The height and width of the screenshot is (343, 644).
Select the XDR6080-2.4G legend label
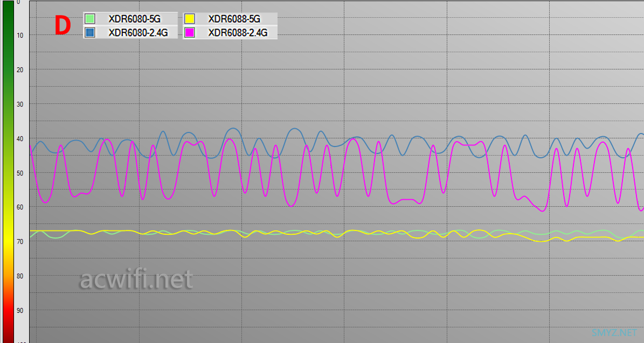(138, 32)
